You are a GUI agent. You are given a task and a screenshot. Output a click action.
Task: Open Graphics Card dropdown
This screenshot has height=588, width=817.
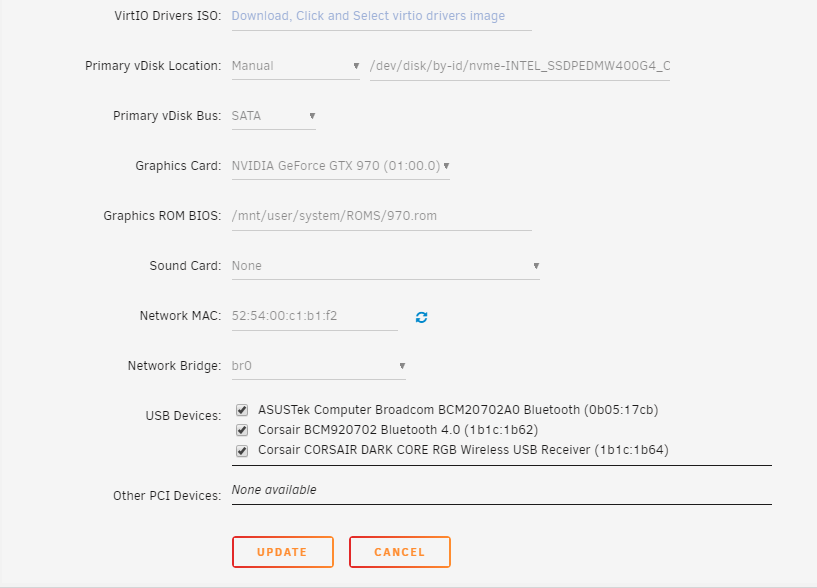point(341,166)
